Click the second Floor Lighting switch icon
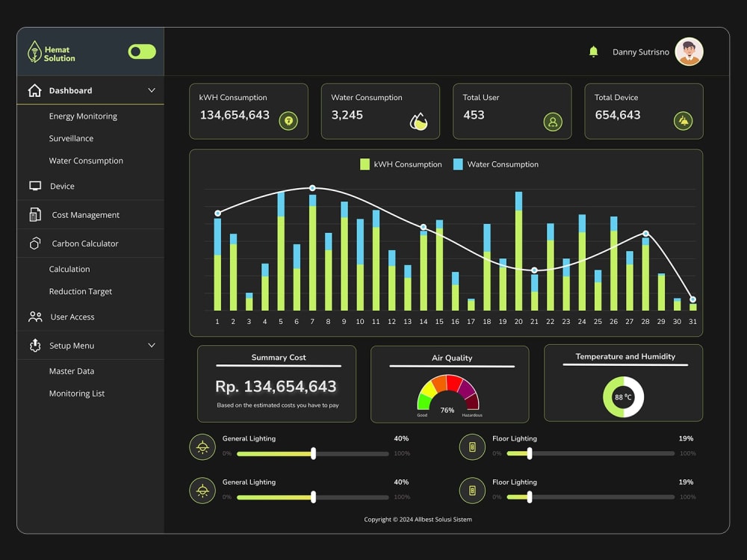This screenshot has height=560, width=747. coord(472,491)
